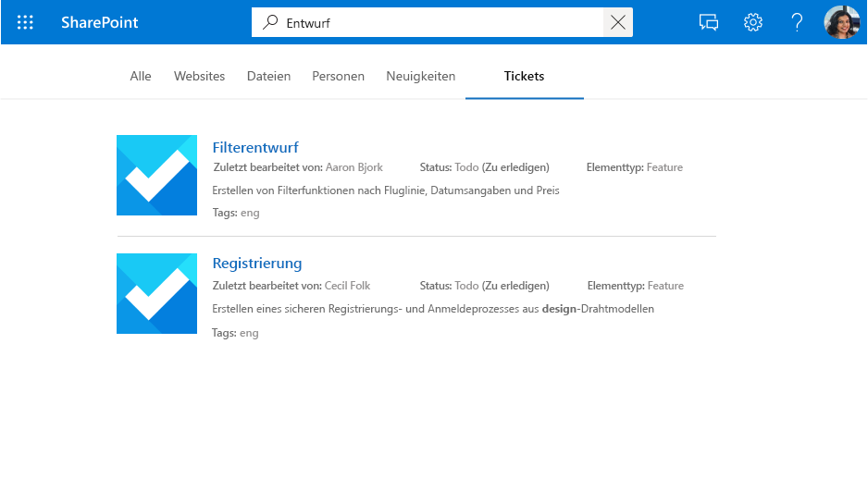Click Filterentwurf Elementtyp: Feature
The height and width of the screenshot is (479, 868).
(635, 167)
